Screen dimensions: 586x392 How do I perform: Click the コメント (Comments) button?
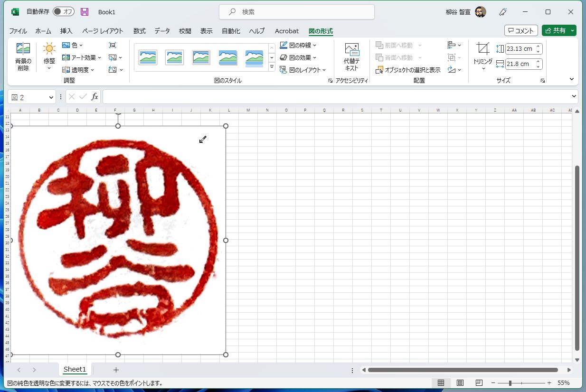coord(521,30)
